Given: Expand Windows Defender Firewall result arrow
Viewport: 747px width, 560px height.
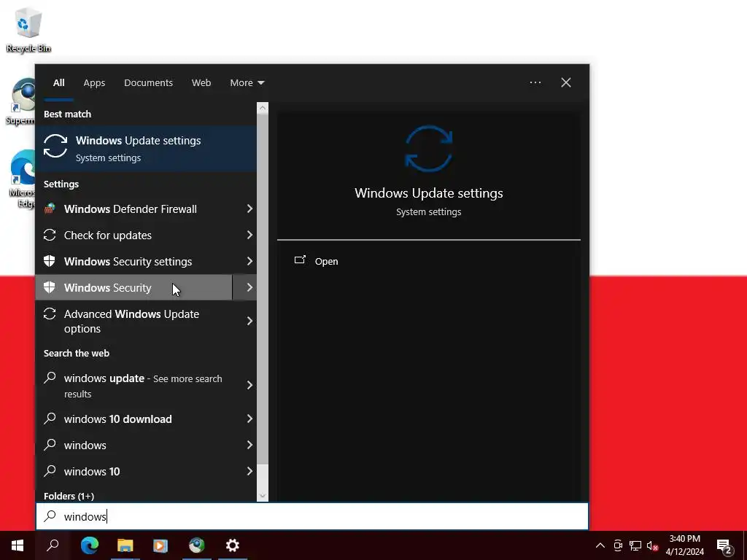Looking at the screenshot, I should click(249, 209).
